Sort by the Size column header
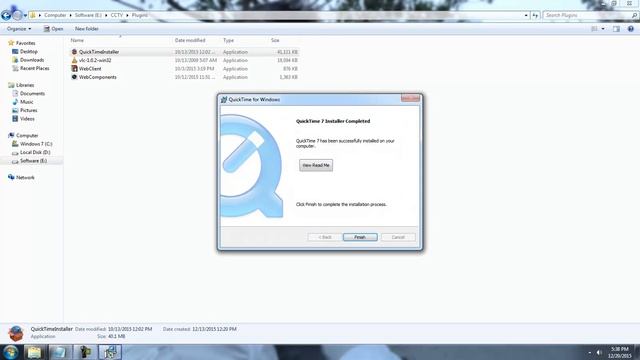The width and height of the screenshot is (640, 360). [275, 40]
